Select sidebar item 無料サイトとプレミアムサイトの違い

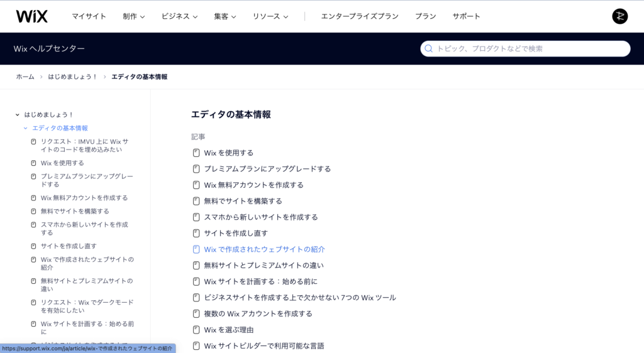point(87,285)
